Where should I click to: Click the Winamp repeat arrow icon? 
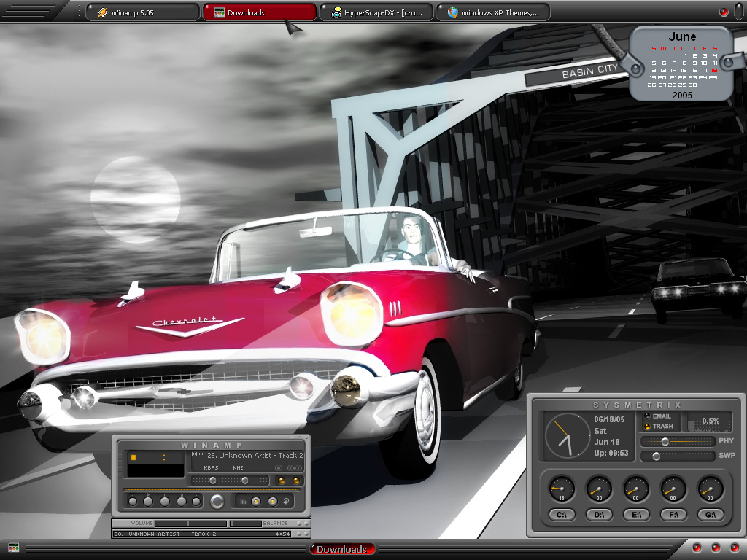(286, 502)
